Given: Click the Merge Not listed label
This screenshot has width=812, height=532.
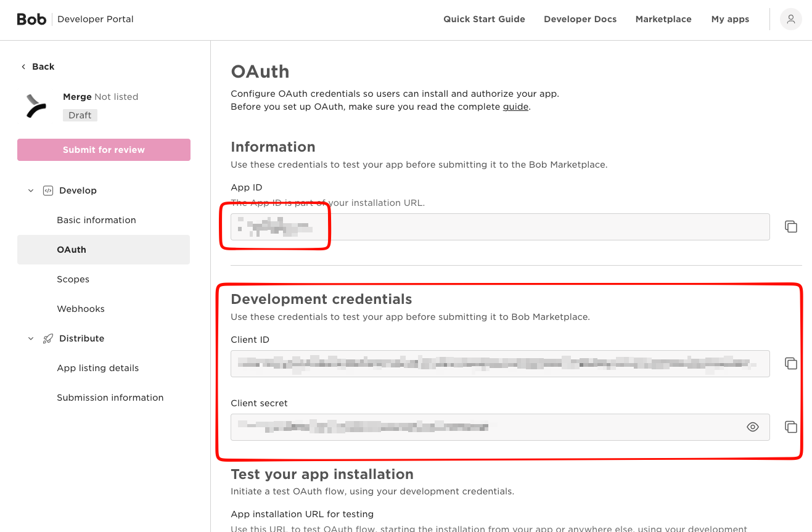Looking at the screenshot, I should click(100, 97).
